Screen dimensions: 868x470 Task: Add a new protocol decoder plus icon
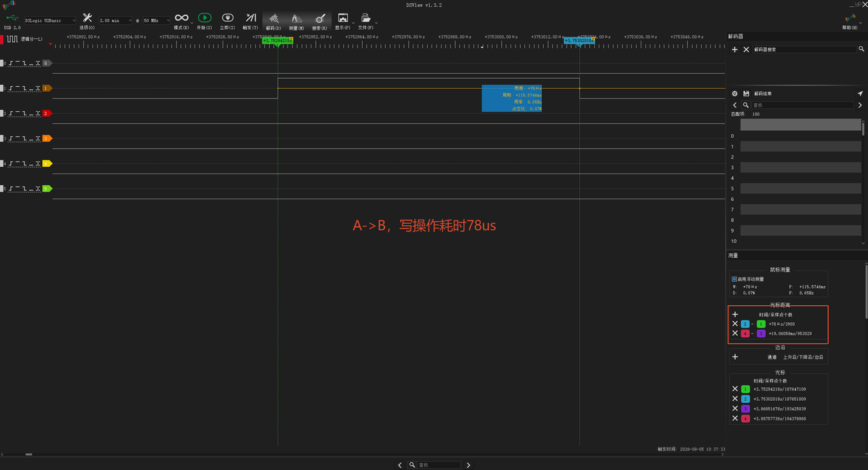[735, 50]
